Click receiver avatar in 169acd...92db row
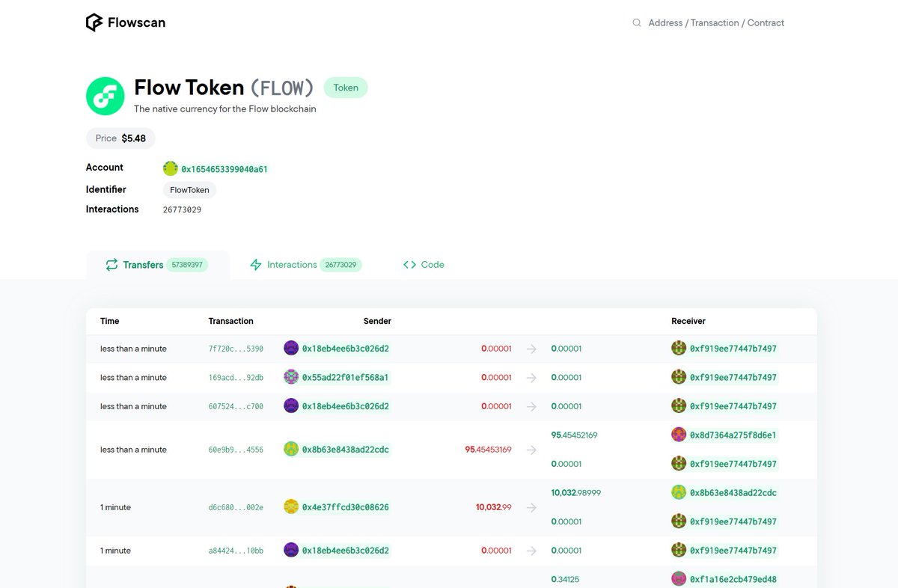 click(679, 377)
